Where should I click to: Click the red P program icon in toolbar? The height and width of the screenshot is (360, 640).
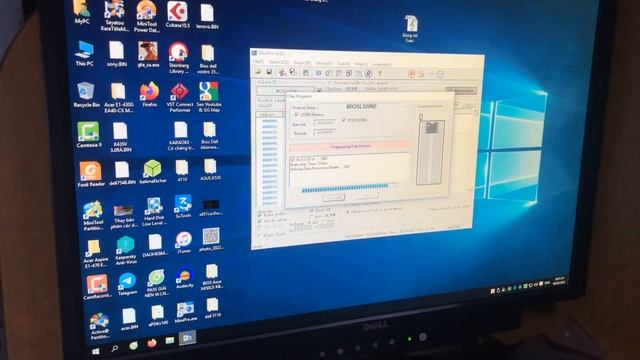[x=411, y=74]
